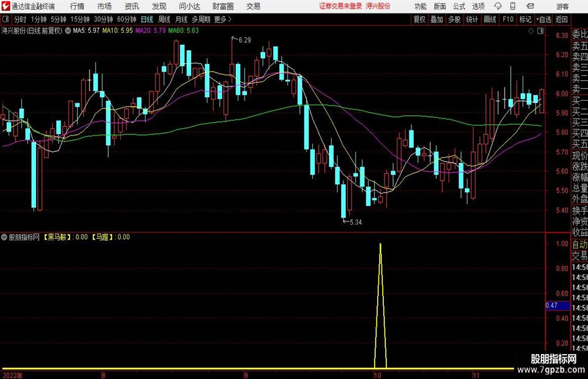Switch to the 周线 weekly tab

click(164, 19)
